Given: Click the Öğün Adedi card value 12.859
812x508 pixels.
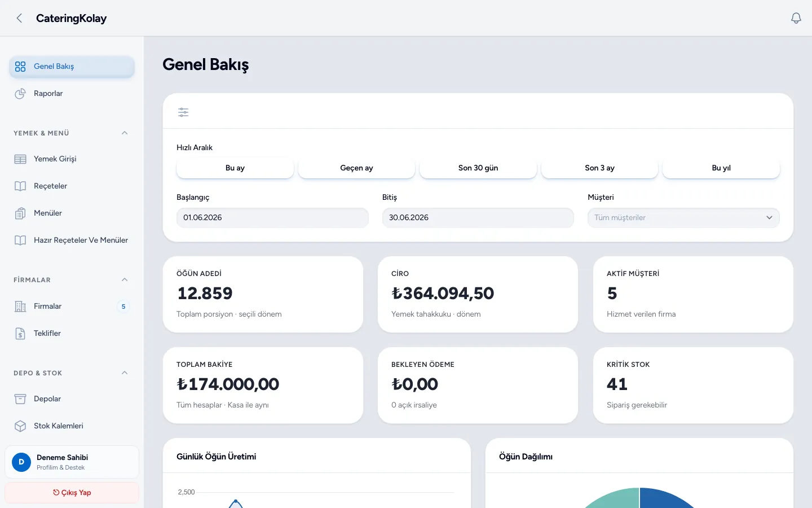Looking at the screenshot, I should coord(205,294).
